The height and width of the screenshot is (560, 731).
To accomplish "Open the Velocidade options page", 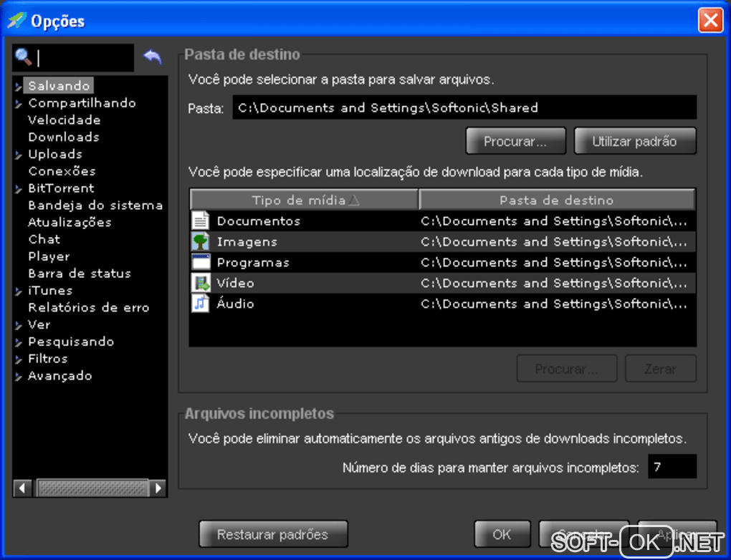I will [x=64, y=120].
